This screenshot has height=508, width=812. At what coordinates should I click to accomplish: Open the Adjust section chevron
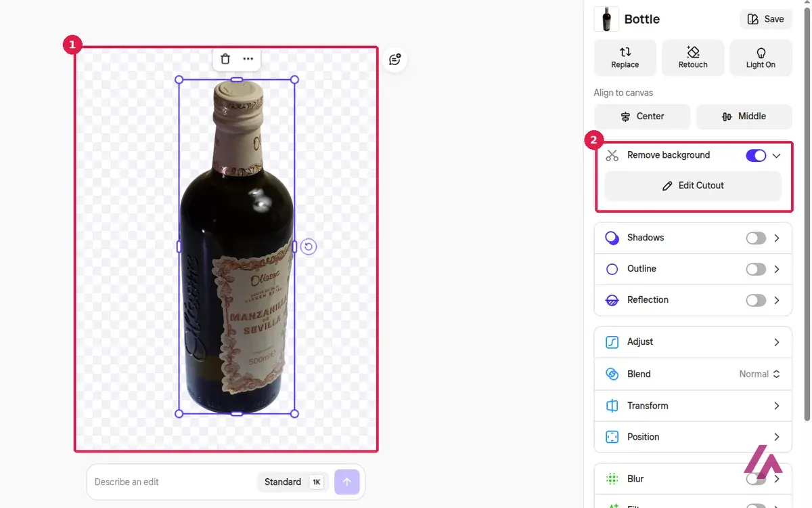click(777, 342)
